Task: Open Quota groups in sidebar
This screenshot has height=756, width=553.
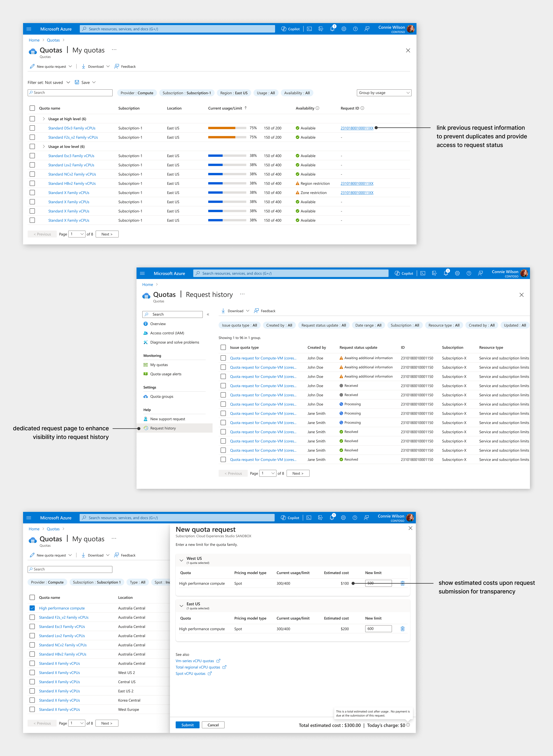Action: tap(162, 396)
